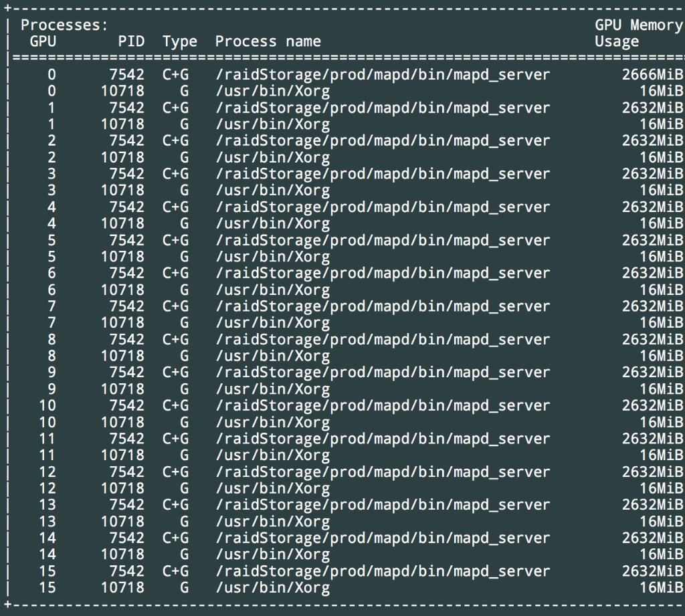
Task: Click the PID column header
Action: [131, 41]
